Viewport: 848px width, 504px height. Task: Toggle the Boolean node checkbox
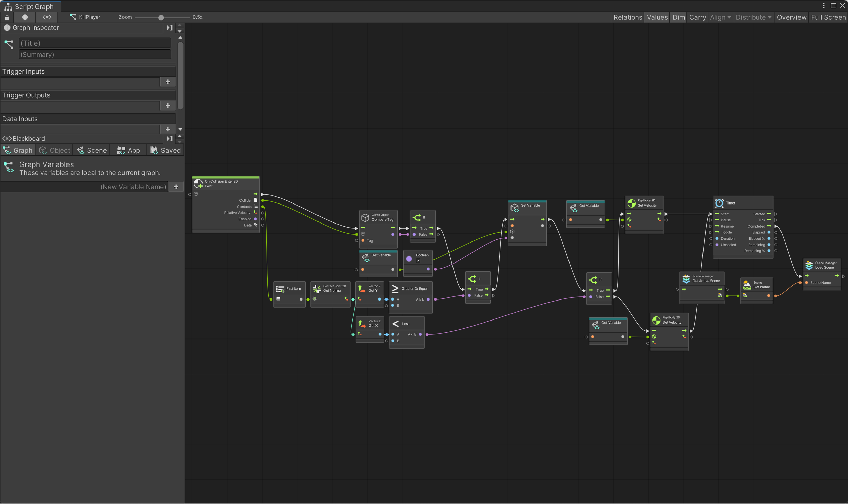coord(418,261)
